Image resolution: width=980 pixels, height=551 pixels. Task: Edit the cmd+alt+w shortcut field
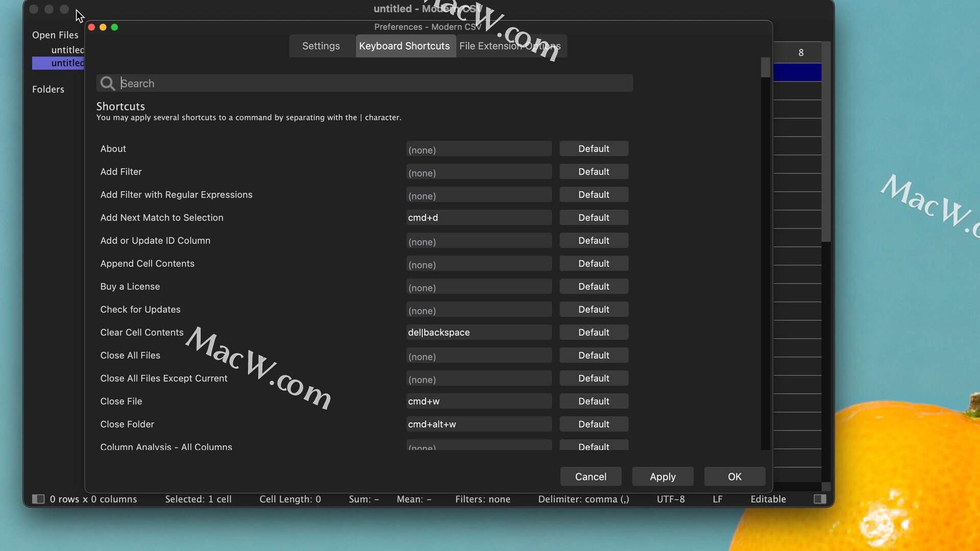click(x=479, y=424)
